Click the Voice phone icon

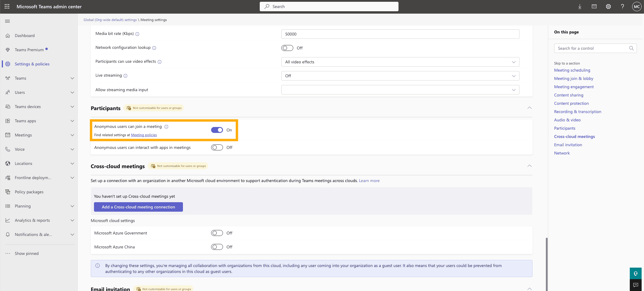click(8, 149)
